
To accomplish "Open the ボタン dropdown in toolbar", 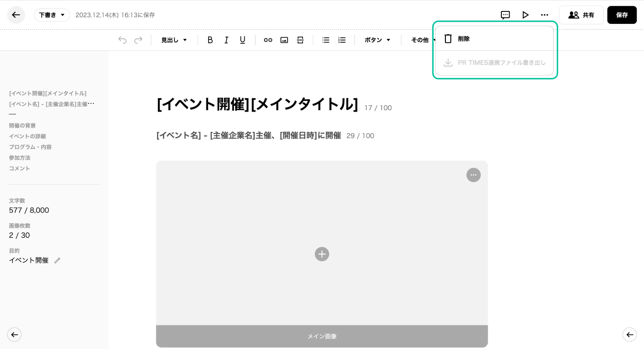I will click(x=377, y=40).
